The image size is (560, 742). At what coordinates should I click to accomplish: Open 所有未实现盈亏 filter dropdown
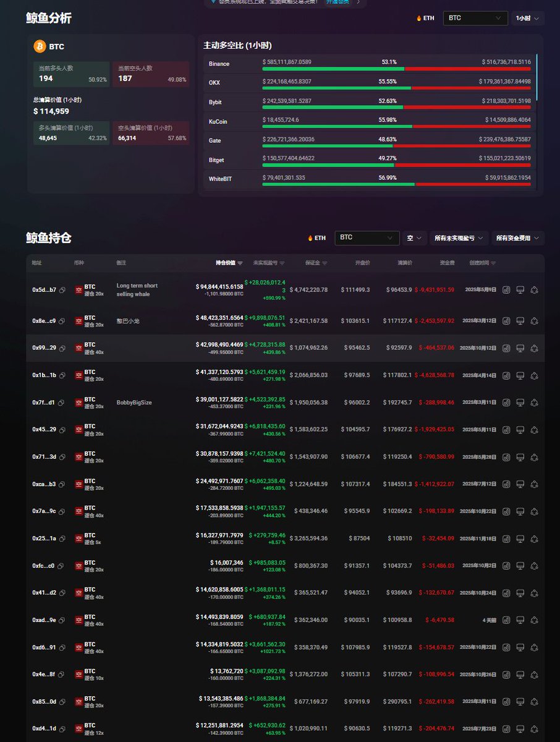click(x=459, y=237)
